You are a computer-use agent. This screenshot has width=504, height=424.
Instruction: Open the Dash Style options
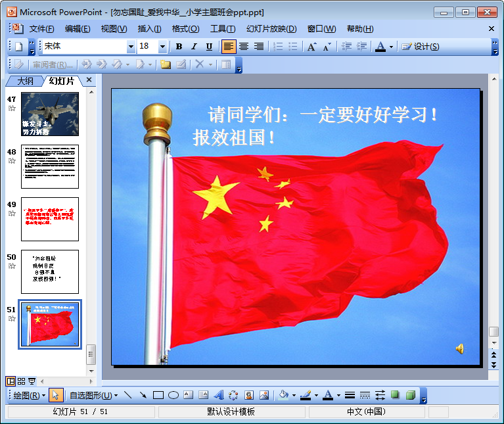[x=365, y=395]
